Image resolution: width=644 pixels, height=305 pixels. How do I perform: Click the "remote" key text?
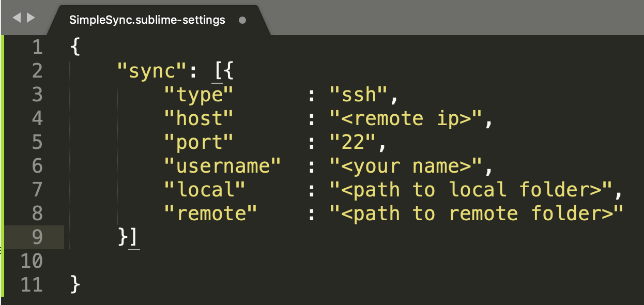(x=210, y=213)
